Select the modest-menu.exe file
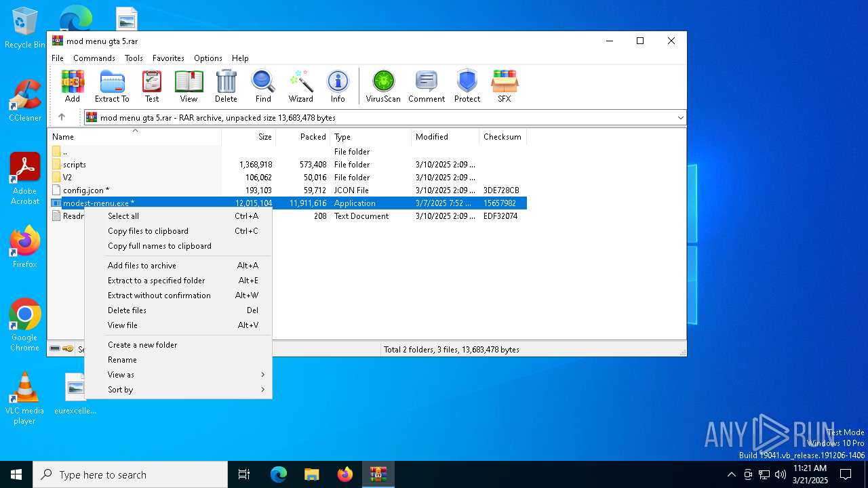Screen dimensions: 868x488 point(288,203)
